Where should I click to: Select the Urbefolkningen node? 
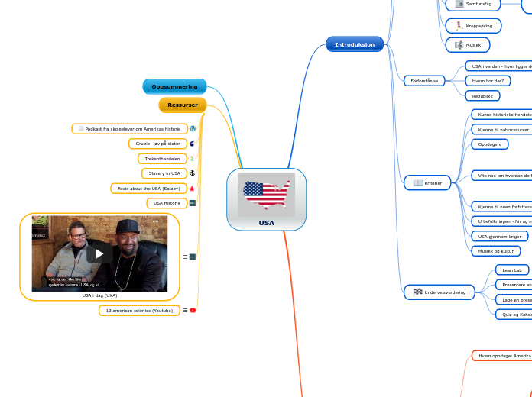(501, 221)
